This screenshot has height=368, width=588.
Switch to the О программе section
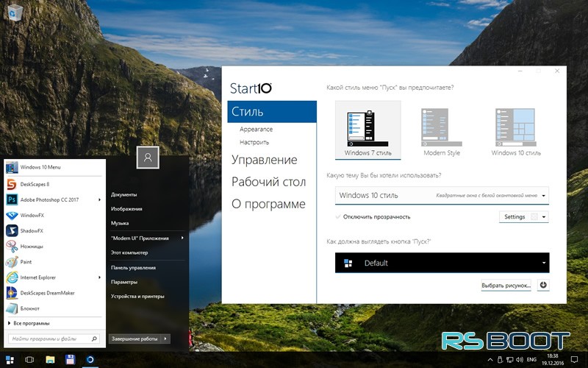tap(268, 204)
